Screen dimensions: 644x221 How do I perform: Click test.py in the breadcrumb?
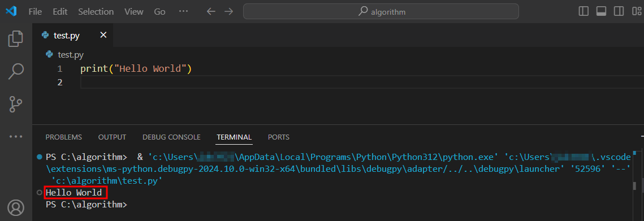tap(71, 55)
